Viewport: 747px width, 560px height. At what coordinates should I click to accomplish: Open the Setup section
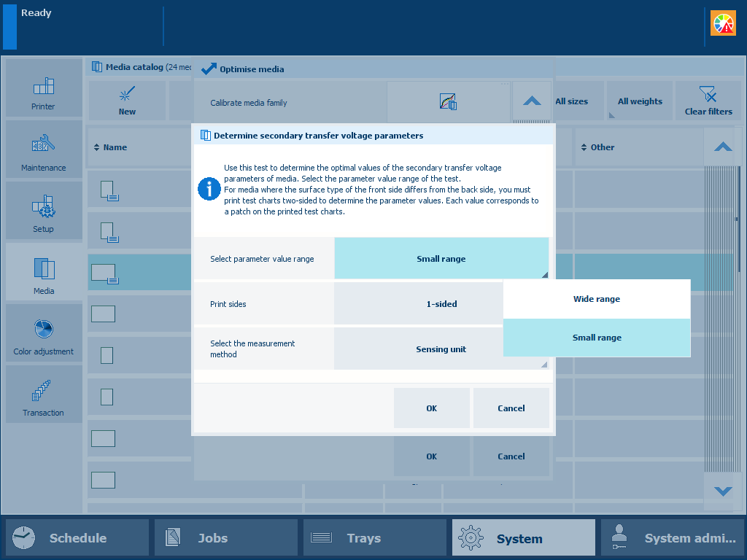[43, 211]
